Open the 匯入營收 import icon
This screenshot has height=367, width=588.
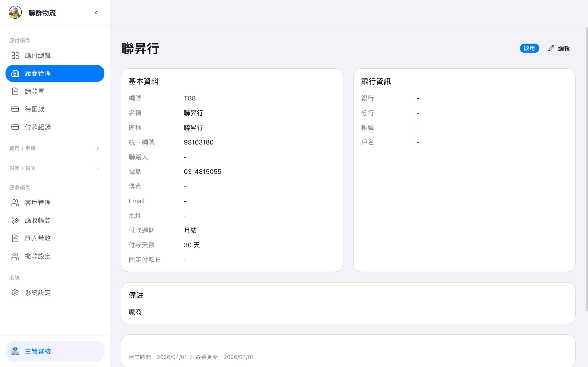click(x=15, y=238)
